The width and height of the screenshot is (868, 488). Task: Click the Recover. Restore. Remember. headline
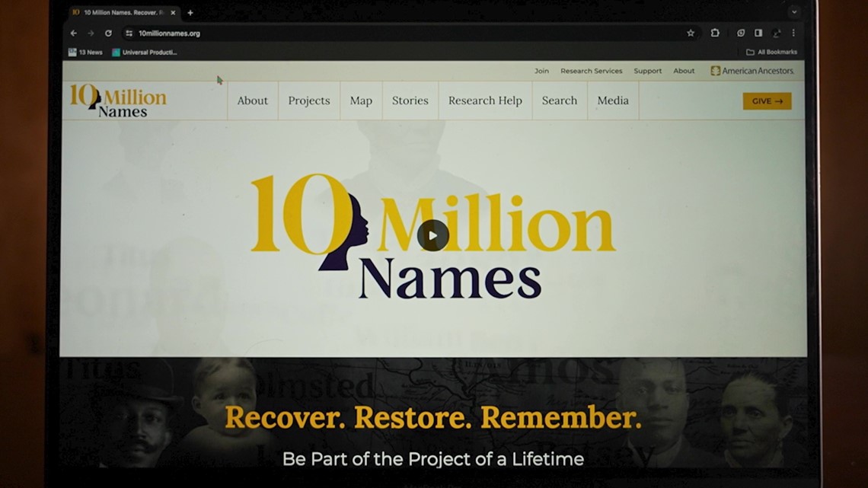433,417
